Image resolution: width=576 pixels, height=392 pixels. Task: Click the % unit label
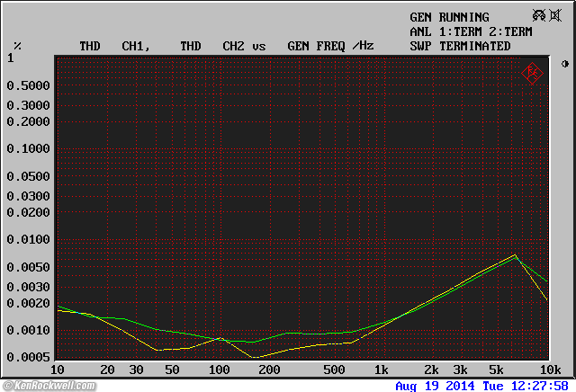point(17,46)
